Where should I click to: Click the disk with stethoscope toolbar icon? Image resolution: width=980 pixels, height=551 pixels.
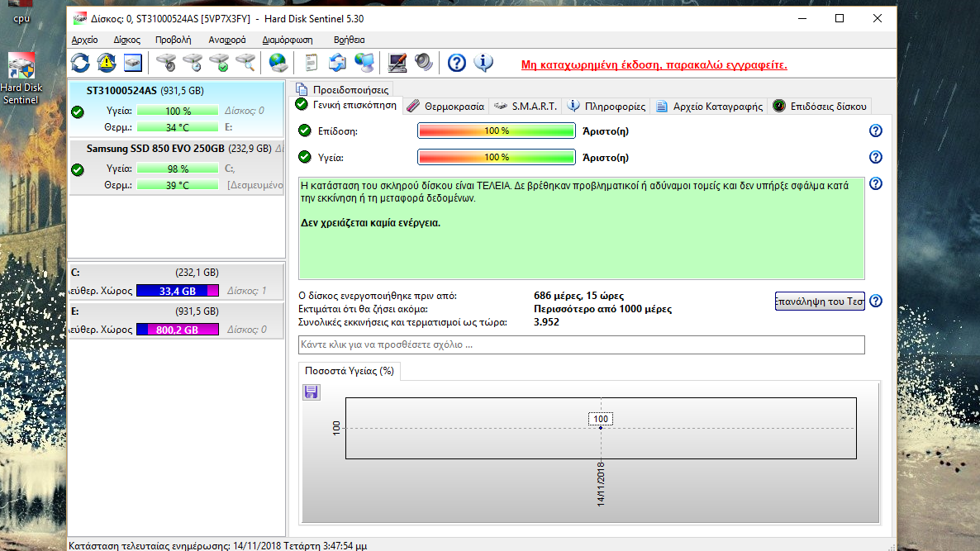click(x=166, y=63)
